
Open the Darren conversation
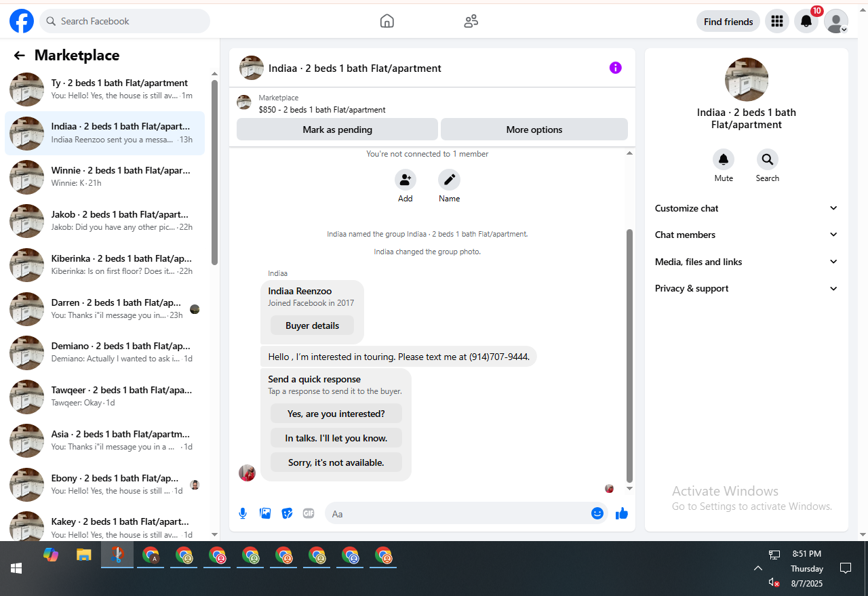[105, 309]
